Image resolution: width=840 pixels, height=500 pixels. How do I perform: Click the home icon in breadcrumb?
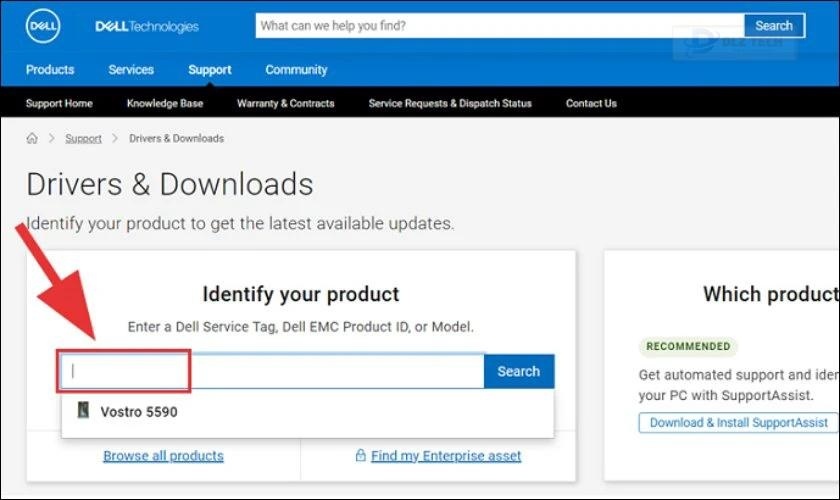(x=32, y=138)
